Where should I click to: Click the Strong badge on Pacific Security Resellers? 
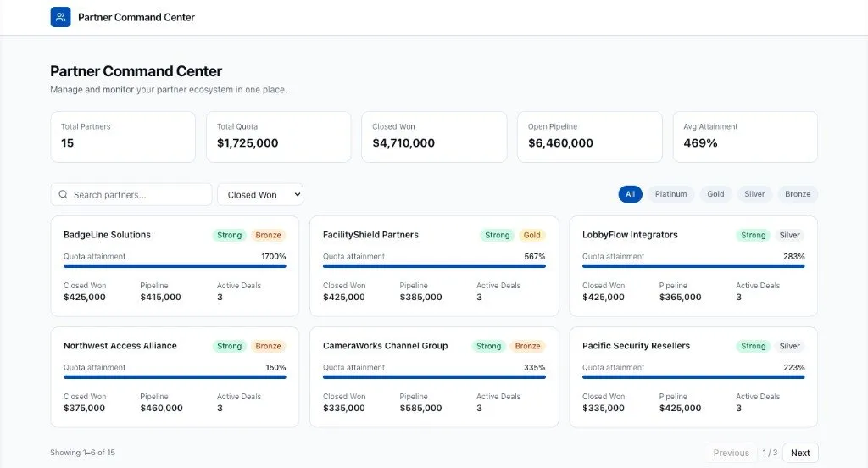tap(753, 346)
